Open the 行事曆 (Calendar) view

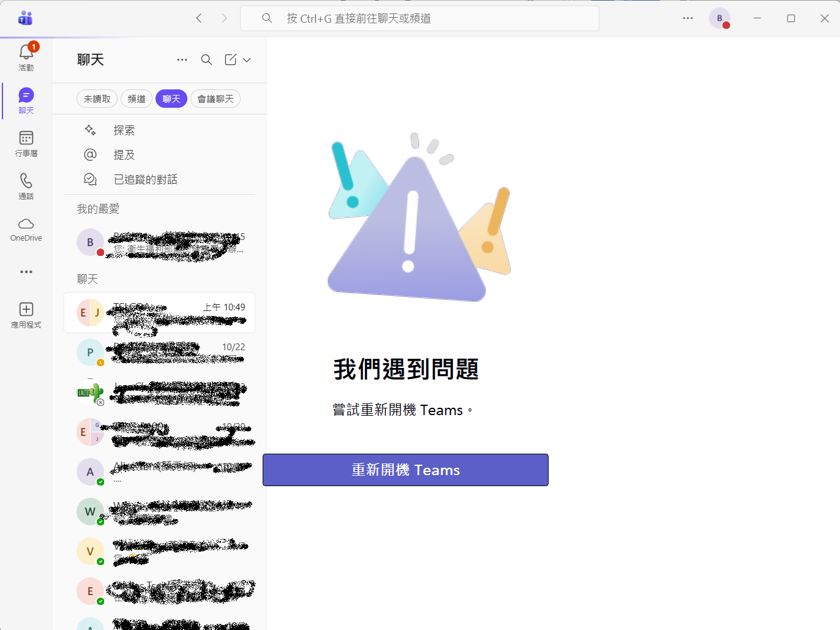coord(26,143)
